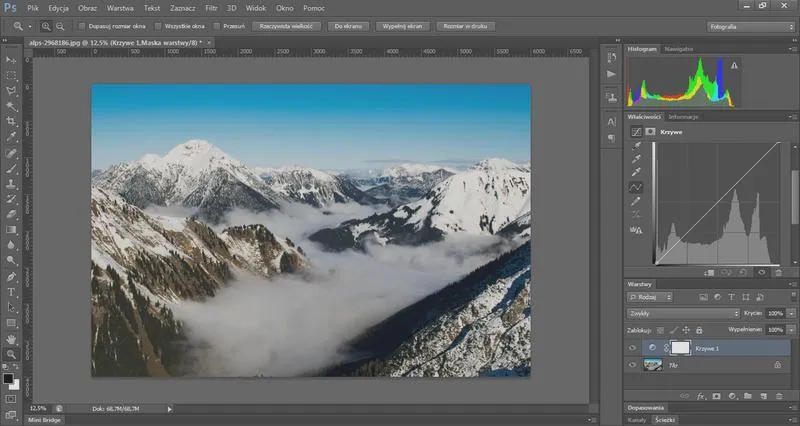The image size is (800, 426).
Task: Click the zoom out magnifier icon
Action: (x=61, y=25)
